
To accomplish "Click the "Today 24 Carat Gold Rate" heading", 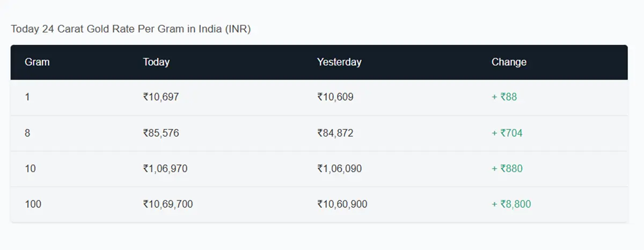I will point(130,28).
